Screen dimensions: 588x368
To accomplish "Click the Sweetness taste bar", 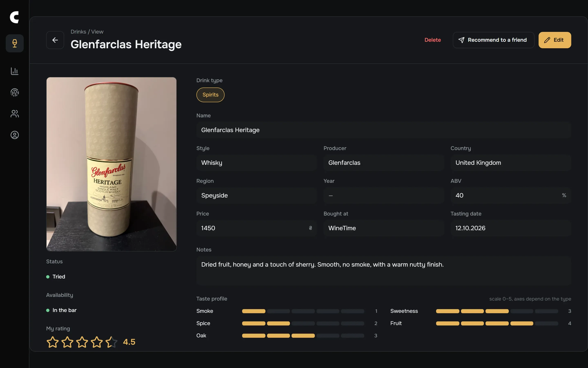I will pyautogui.click(x=497, y=311).
